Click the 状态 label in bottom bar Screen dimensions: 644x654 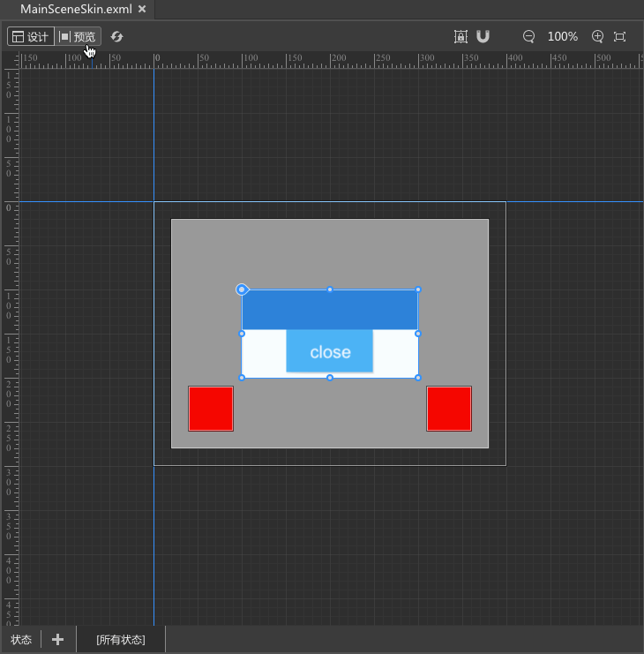click(21, 639)
